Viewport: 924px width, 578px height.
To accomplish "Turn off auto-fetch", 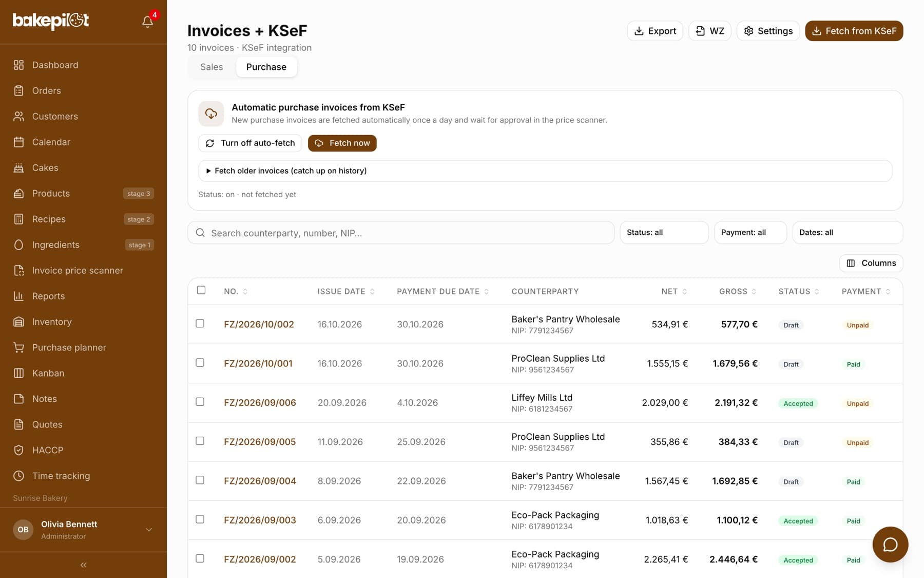I will (x=250, y=143).
